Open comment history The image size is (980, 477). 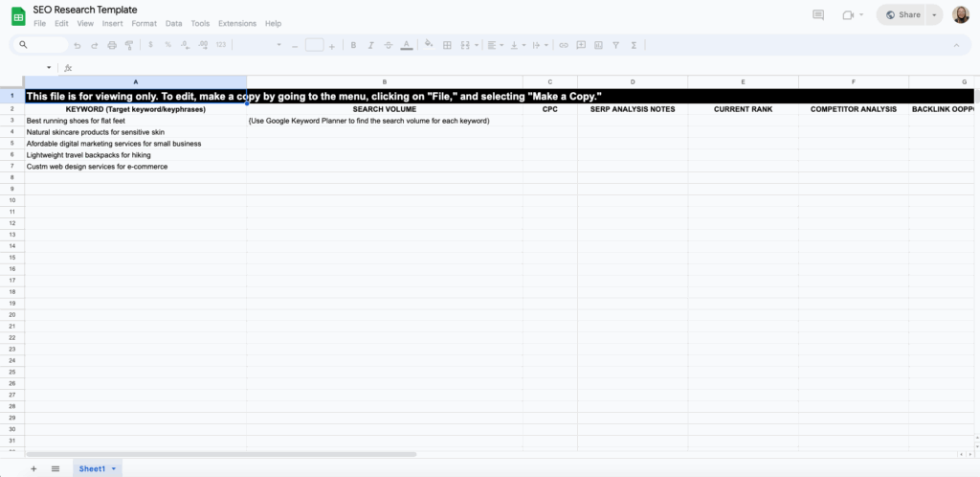point(818,15)
